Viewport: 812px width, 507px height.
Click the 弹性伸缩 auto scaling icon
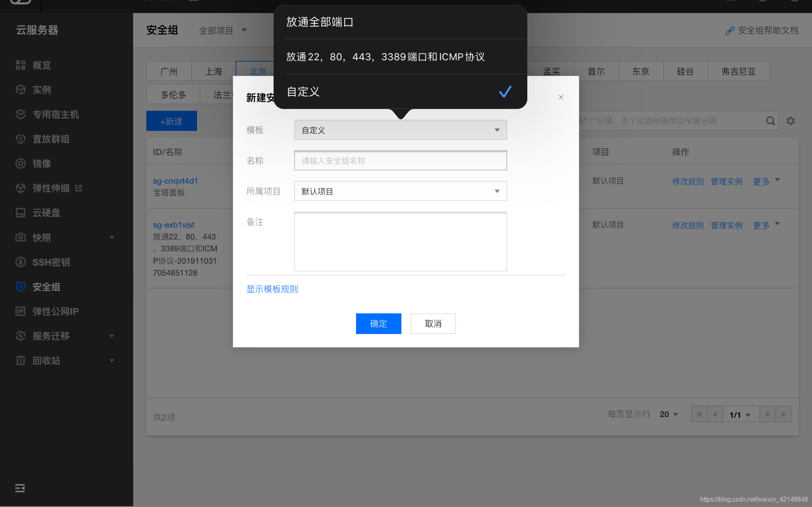[21, 188]
